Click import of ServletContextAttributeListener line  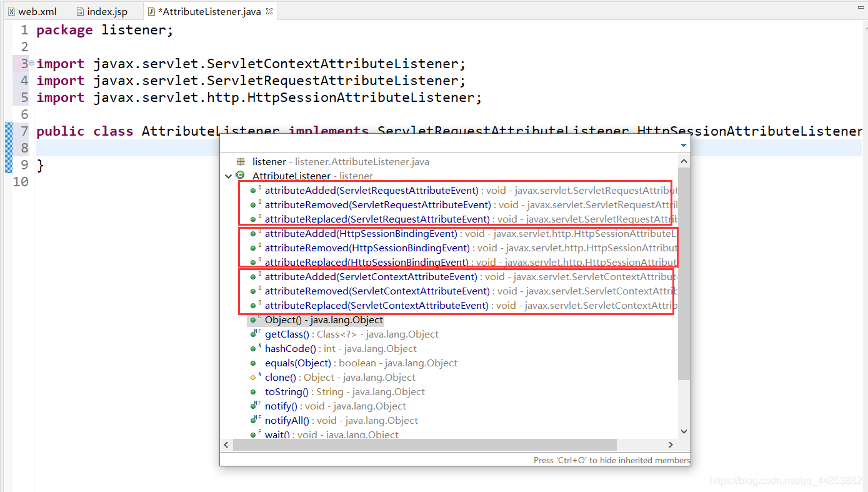(251, 64)
